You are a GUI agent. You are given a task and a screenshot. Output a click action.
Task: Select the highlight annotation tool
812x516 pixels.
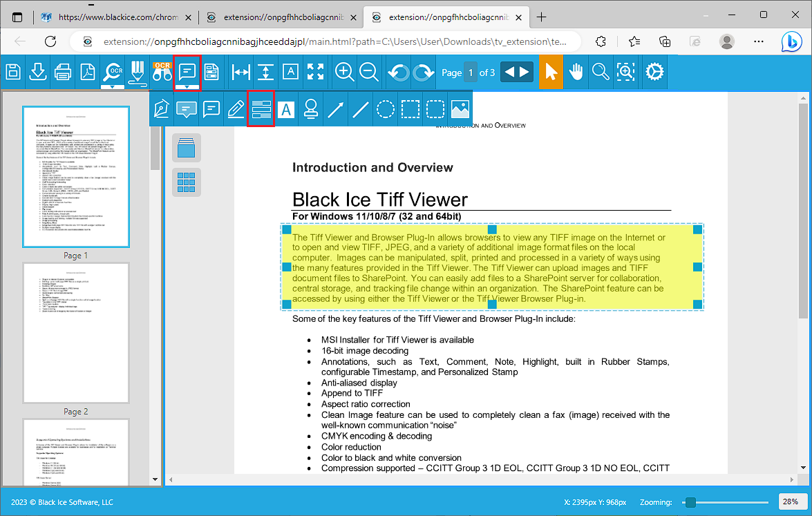click(261, 109)
